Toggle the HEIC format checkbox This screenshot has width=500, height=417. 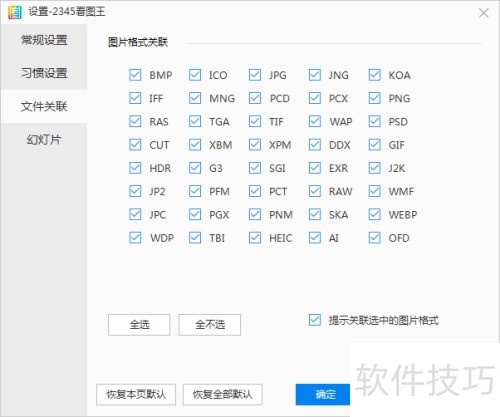pyautogui.click(x=255, y=238)
